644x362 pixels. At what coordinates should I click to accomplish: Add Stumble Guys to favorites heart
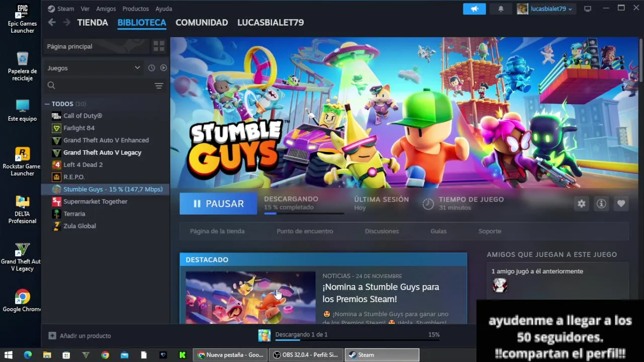(x=621, y=204)
